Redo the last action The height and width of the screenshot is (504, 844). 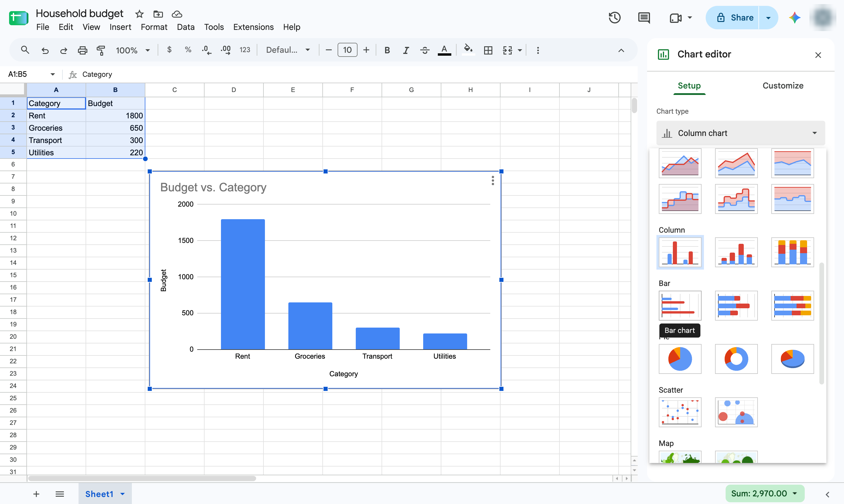(x=64, y=50)
